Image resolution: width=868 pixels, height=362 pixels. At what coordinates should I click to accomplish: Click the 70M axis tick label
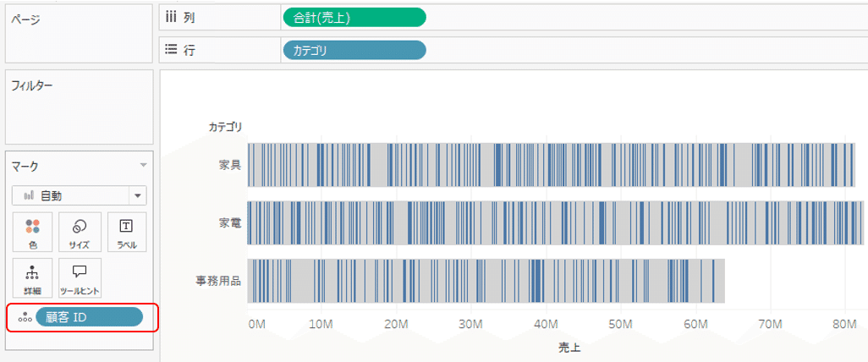[771, 324]
